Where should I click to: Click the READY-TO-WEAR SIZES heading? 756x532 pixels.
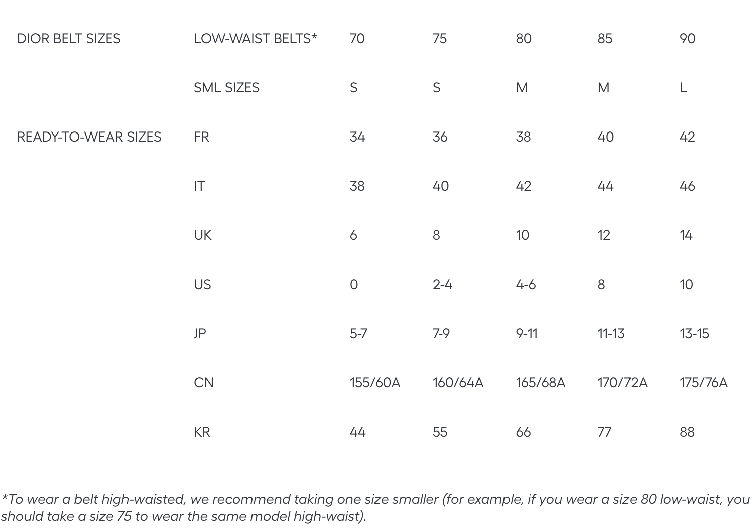pos(89,137)
